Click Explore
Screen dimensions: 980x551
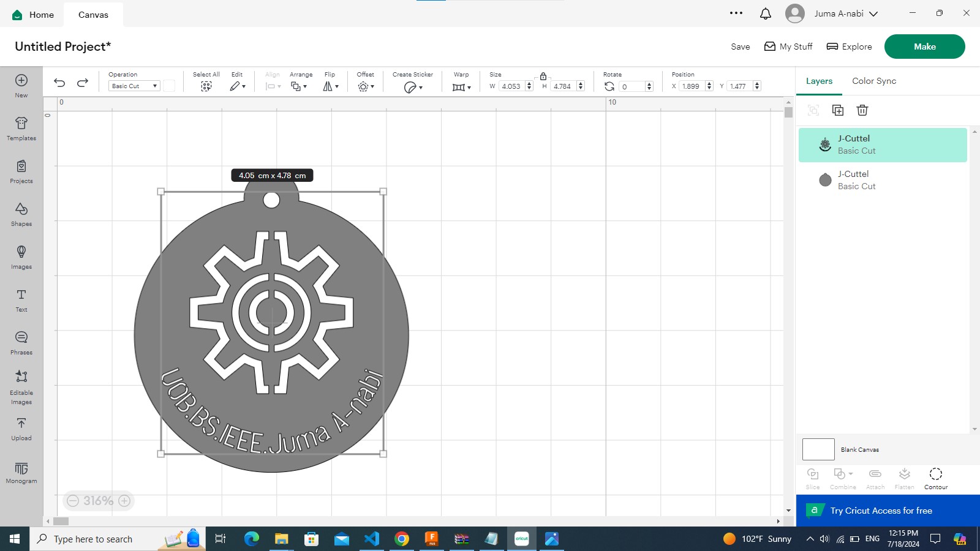[x=849, y=47]
